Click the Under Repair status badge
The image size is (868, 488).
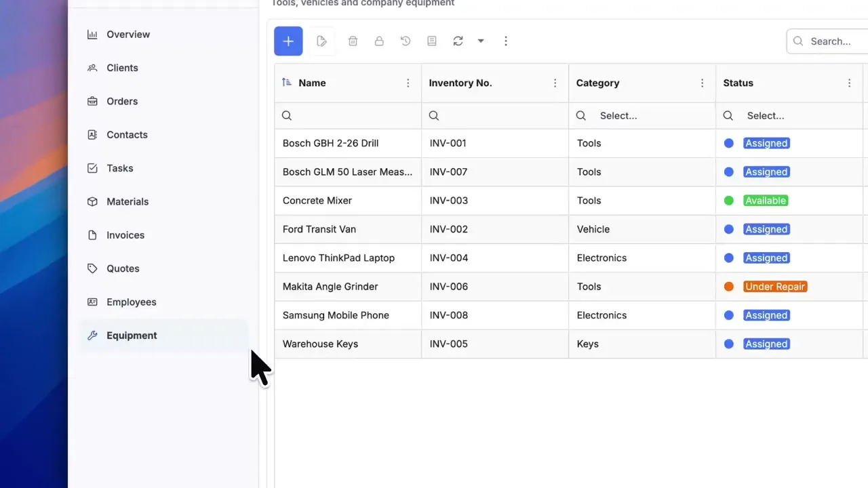774,287
